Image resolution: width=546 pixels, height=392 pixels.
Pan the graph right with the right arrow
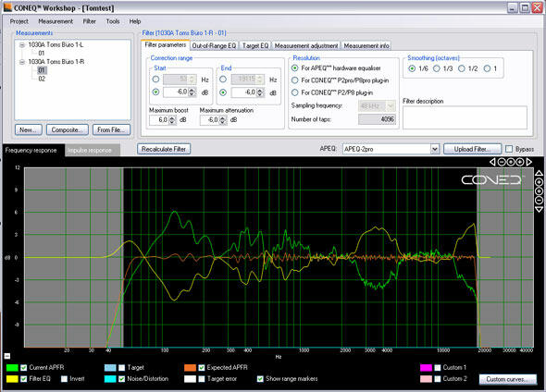coord(529,162)
